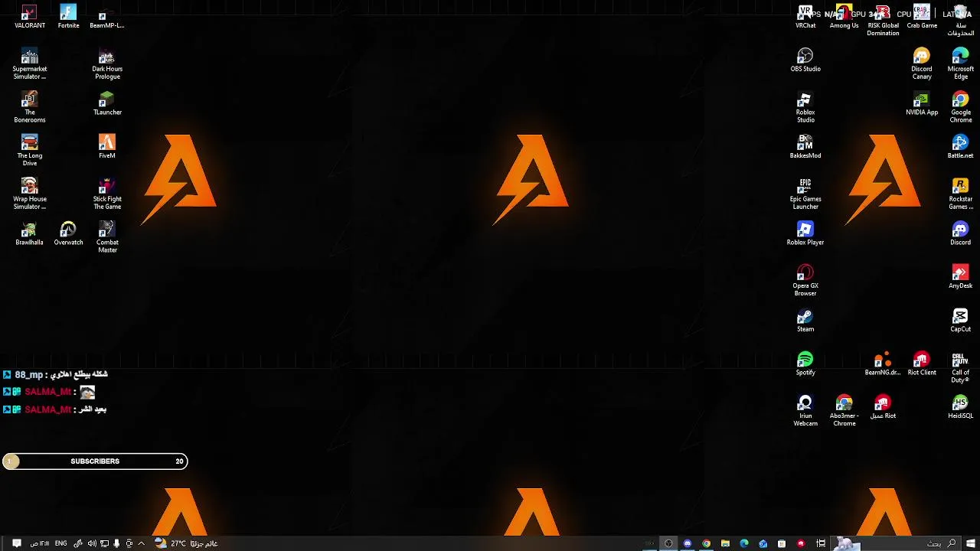Launch the Steam desktop shortcut
The image size is (980, 551).
tap(805, 321)
